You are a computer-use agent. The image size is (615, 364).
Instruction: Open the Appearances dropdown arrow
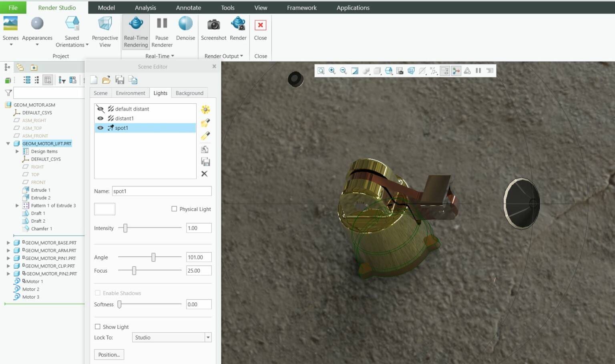coord(37,45)
